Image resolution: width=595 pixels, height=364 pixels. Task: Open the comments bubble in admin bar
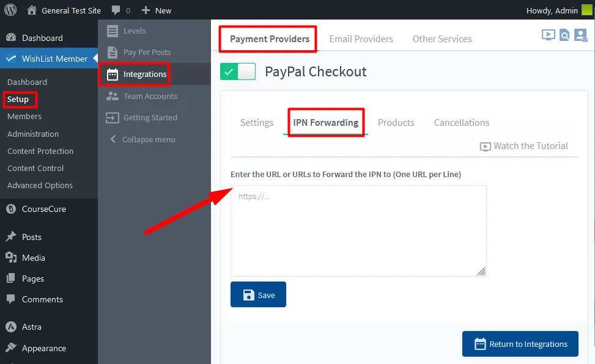click(x=116, y=10)
